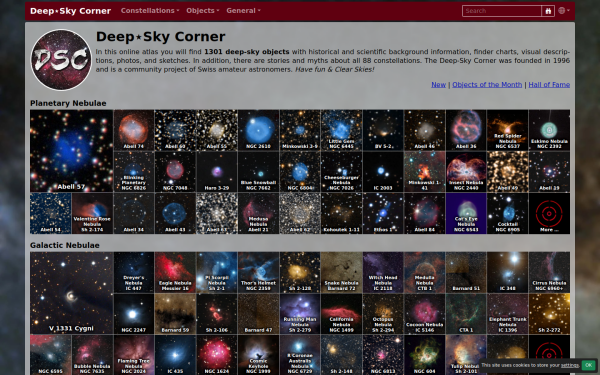The image size is (600, 375).
Task: Open the NGC 2610 thumbnail
Action: pyautogui.click(x=258, y=130)
